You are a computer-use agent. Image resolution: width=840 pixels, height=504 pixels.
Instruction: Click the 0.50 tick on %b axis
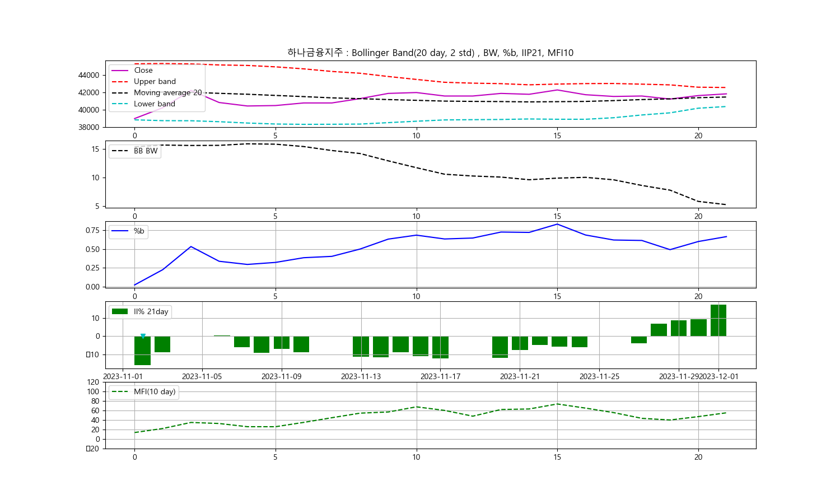(x=92, y=249)
